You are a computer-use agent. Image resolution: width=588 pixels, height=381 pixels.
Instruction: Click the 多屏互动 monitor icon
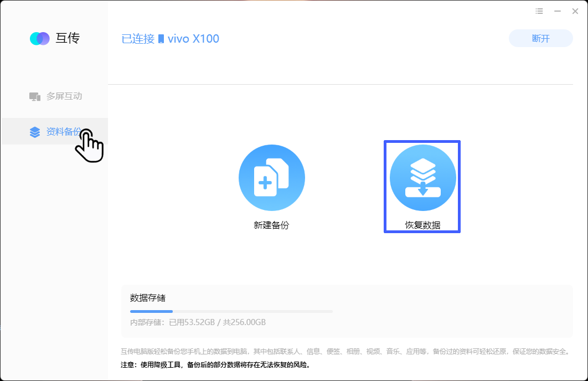[x=35, y=97]
